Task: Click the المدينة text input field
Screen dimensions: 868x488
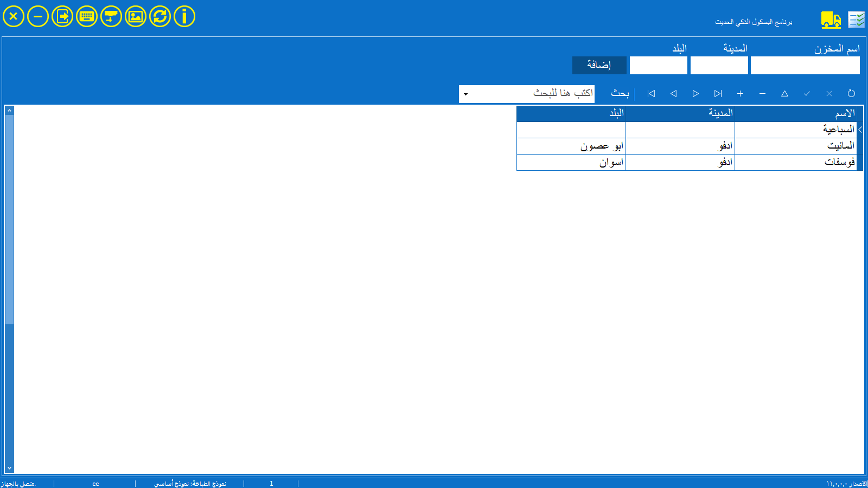Action: coord(719,66)
